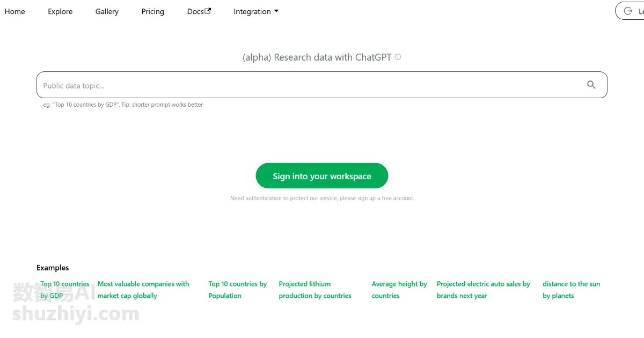Go to the Home page
The height and width of the screenshot is (338, 644).
[15, 11]
